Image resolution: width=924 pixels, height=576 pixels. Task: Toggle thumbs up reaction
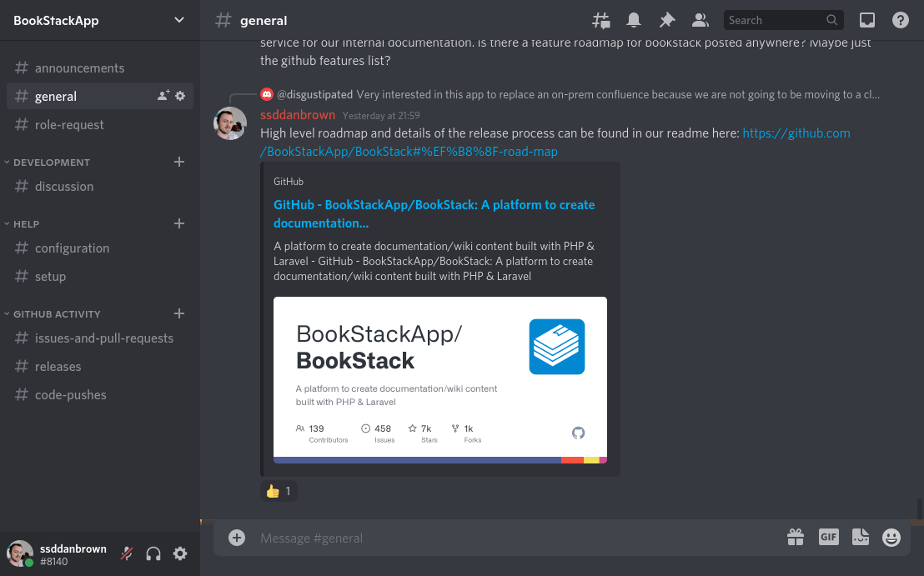279,491
